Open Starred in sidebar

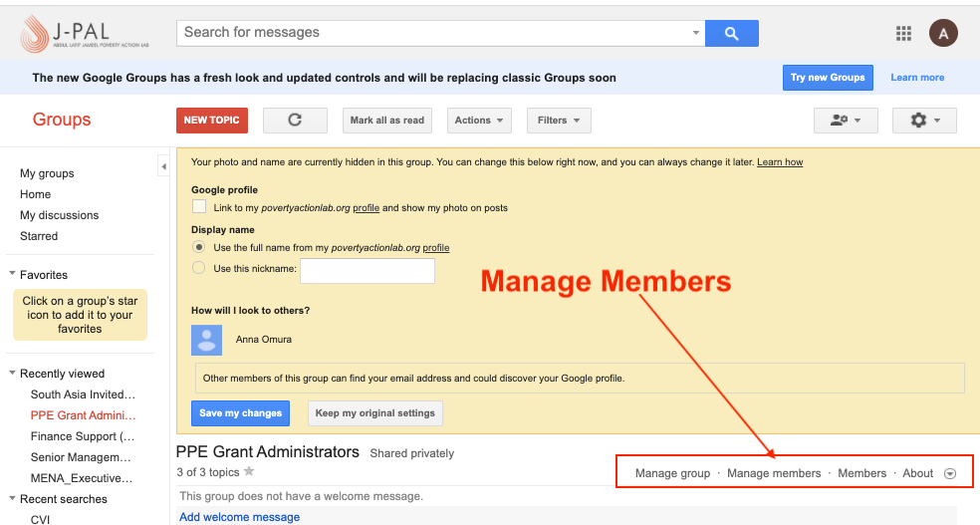click(x=39, y=236)
